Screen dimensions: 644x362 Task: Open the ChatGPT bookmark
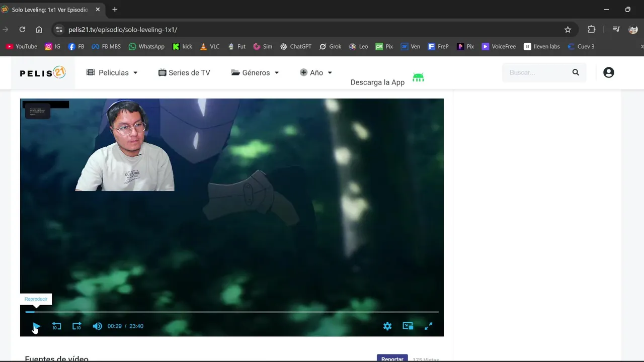pos(296,46)
